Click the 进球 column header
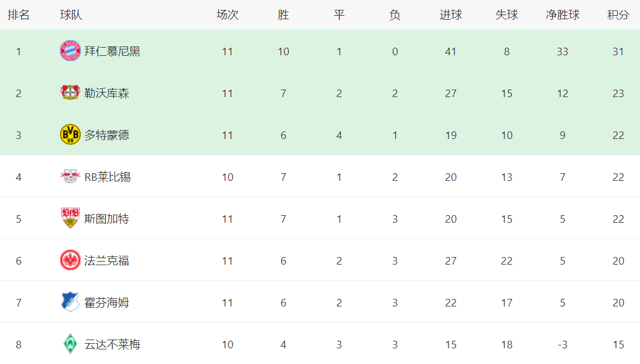 click(x=450, y=15)
